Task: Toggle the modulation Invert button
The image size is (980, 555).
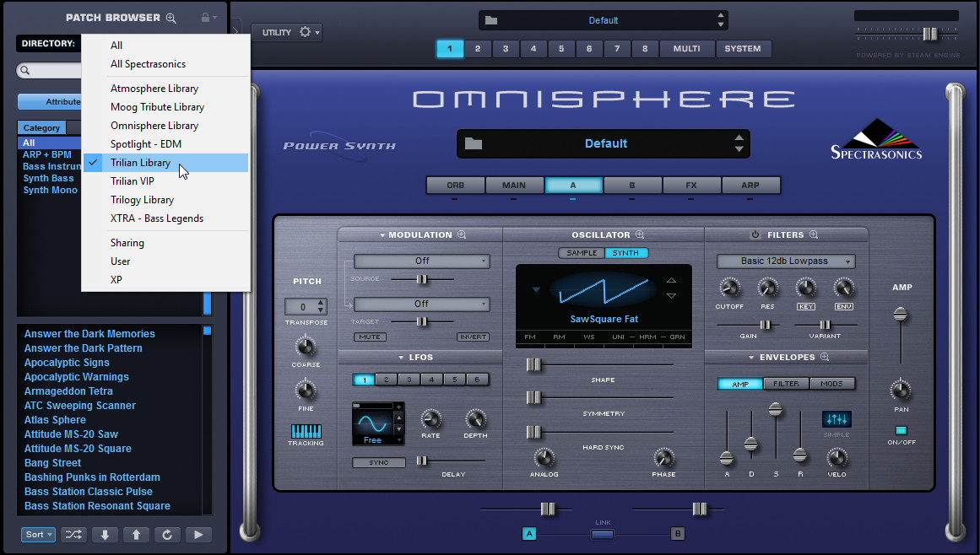Action: (474, 337)
